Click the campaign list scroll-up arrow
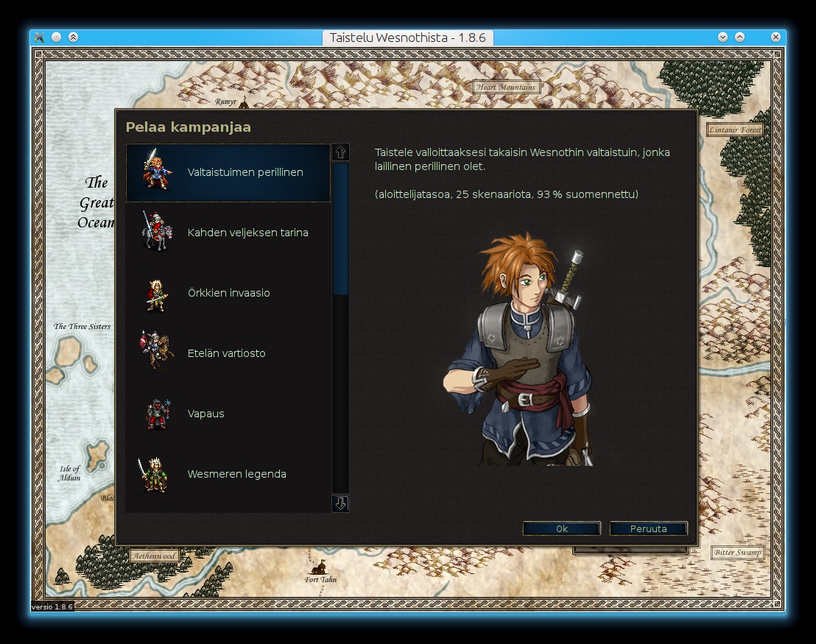816x644 pixels. [x=340, y=152]
